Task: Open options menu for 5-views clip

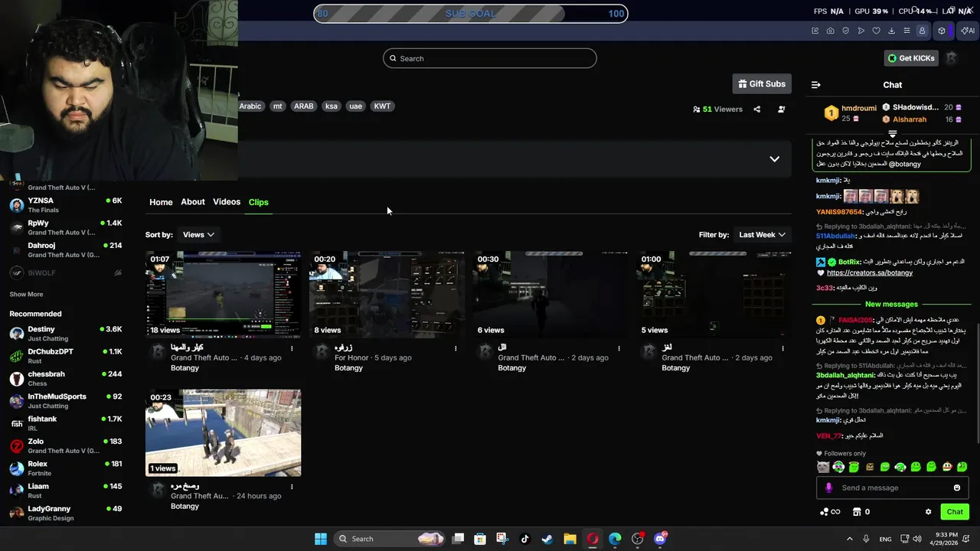Action: click(x=782, y=348)
